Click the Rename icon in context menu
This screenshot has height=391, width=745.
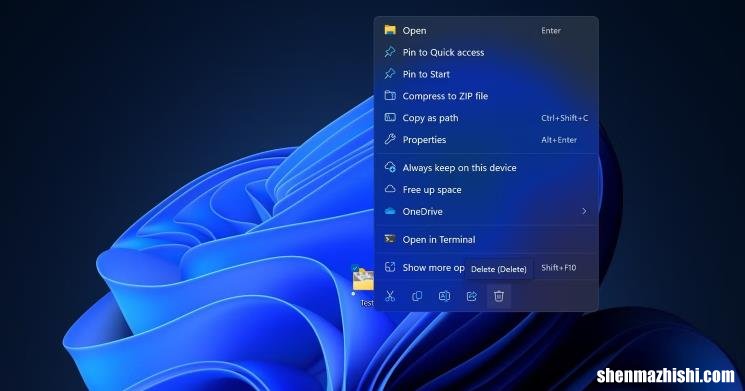pos(444,296)
